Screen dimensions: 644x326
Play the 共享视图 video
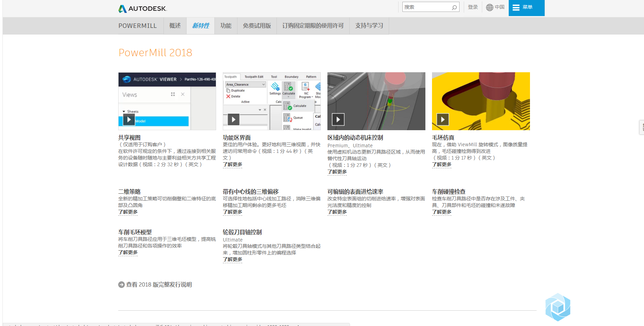tap(129, 120)
